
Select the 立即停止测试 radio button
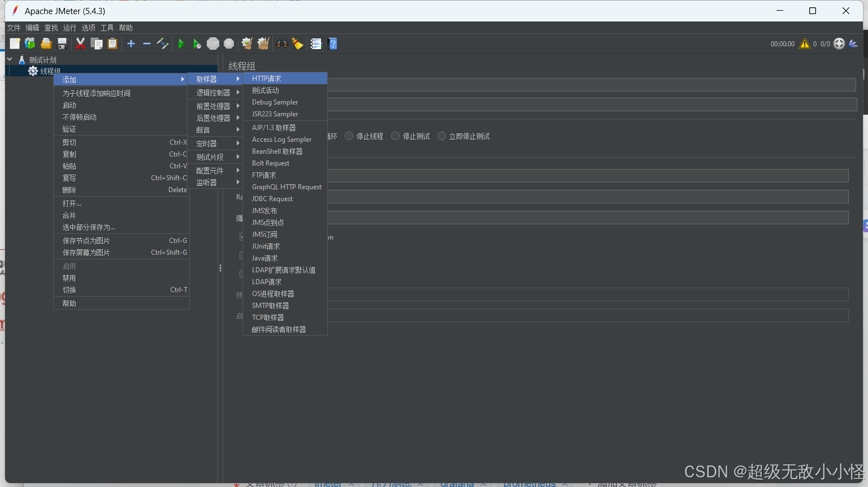[x=442, y=136]
